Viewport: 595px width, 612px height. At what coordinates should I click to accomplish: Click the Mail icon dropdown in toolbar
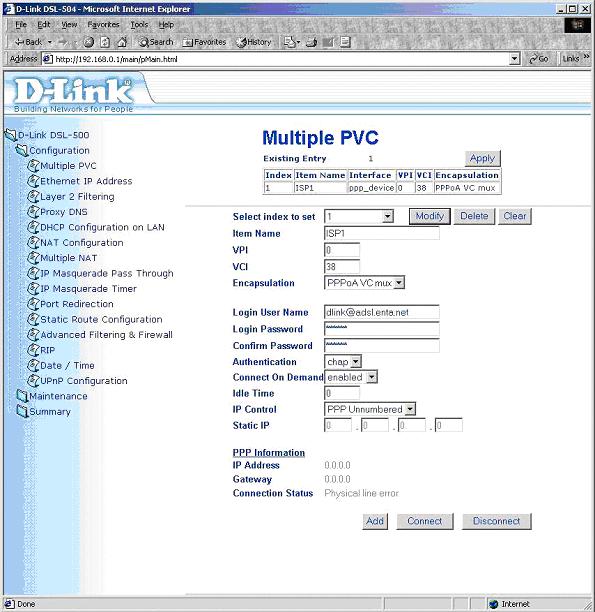(x=292, y=42)
